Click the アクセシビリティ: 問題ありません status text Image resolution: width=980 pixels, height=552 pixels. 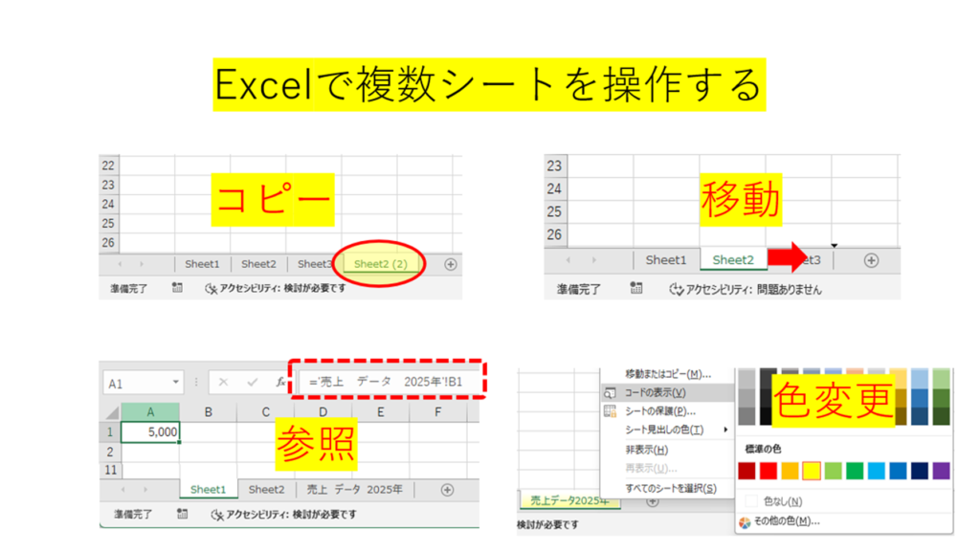click(755, 289)
